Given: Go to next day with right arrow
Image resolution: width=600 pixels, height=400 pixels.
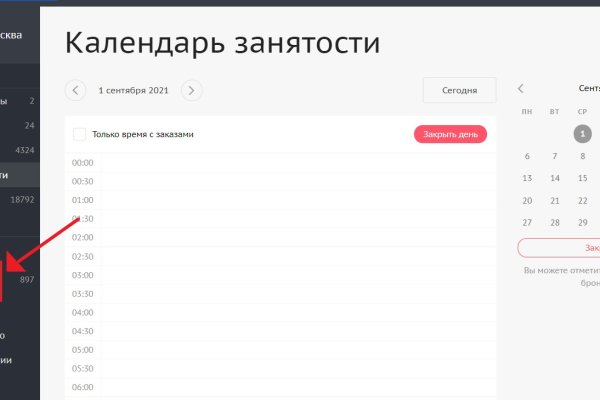Looking at the screenshot, I should [x=191, y=90].
